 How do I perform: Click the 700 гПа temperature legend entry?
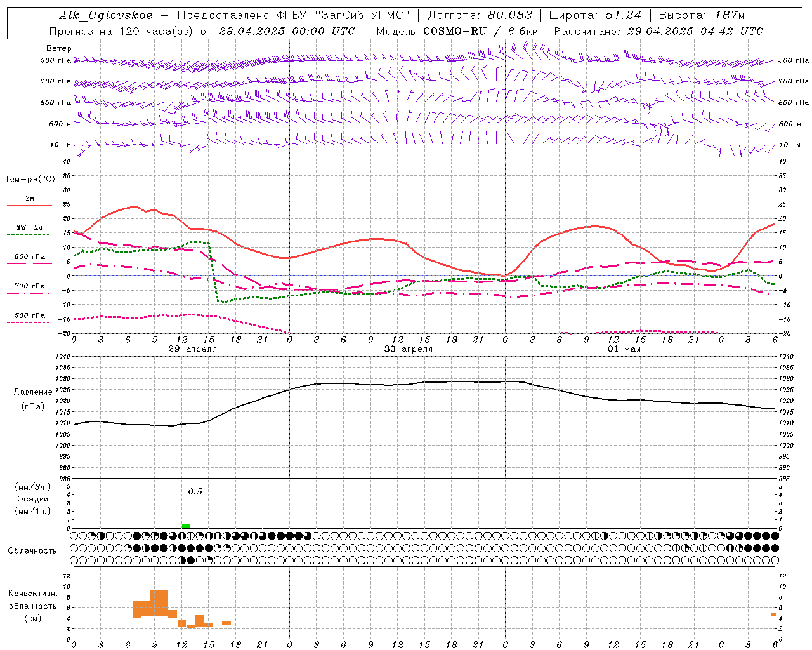(x=30, y=286)
